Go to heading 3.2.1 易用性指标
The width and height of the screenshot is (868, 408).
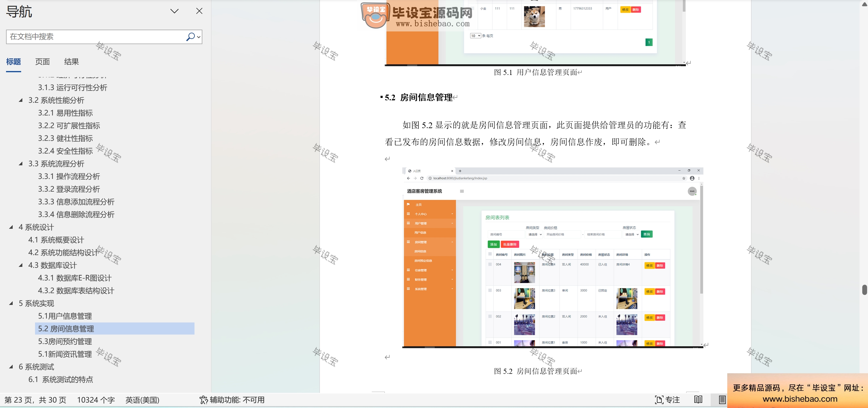click(65, 113)
